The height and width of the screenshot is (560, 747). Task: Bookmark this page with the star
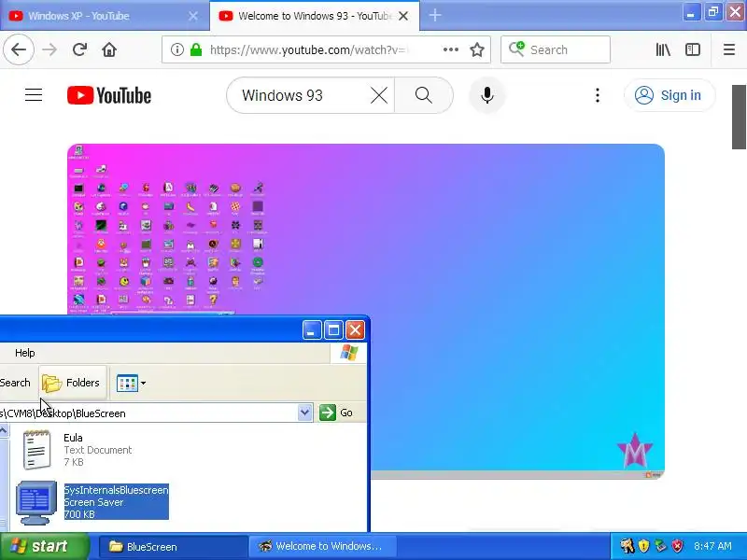pyautogui.click(x=477, y=49)
